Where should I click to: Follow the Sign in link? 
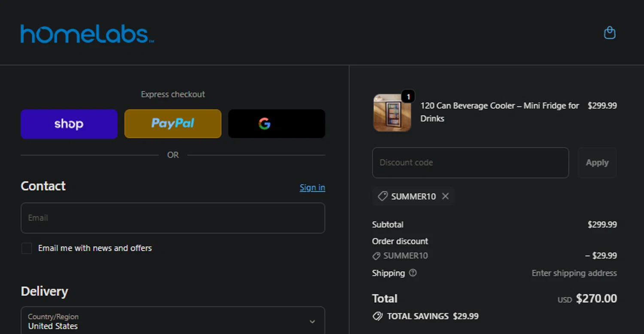[x=312, y=188]
